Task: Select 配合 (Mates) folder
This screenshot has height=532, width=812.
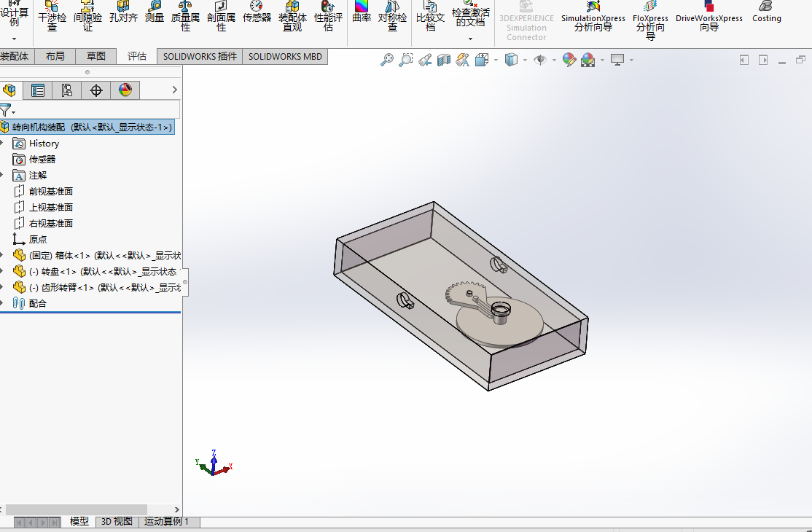Action: pyautogui.click(x=37, y=303)
